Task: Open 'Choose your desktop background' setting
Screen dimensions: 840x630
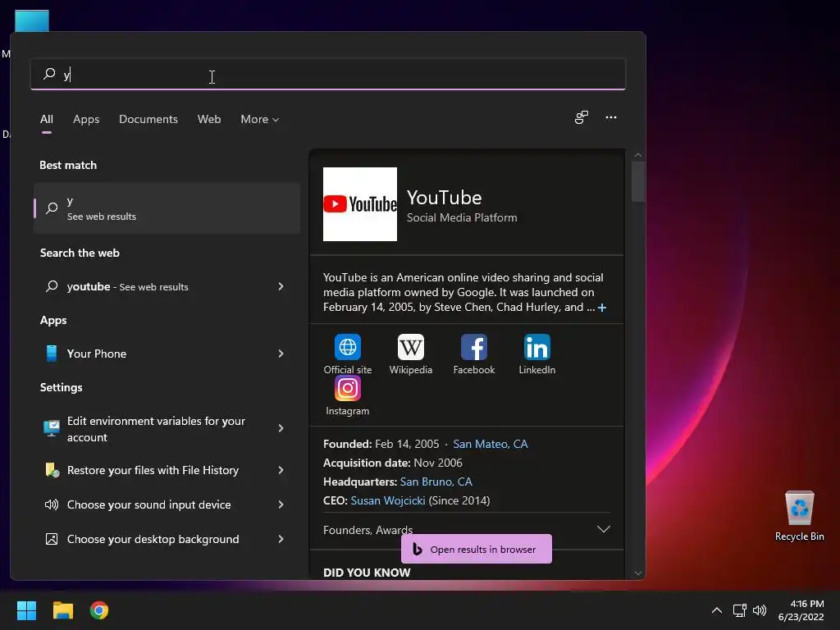Action: [167, 539]
